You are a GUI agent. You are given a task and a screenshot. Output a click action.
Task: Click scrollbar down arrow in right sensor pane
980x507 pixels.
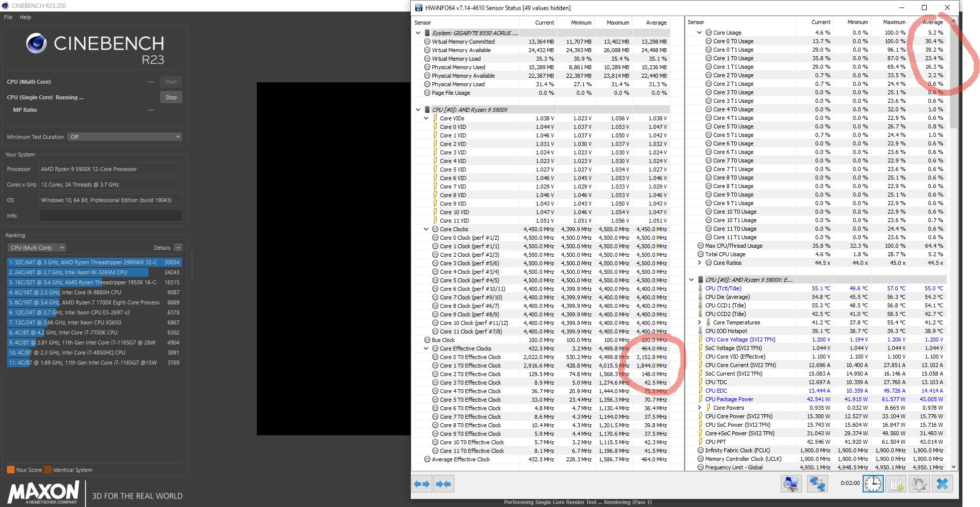tap(953, 467)
